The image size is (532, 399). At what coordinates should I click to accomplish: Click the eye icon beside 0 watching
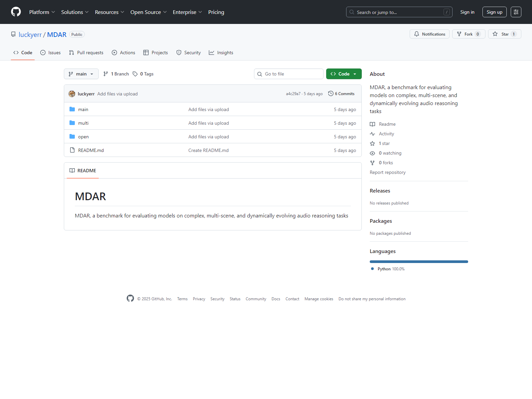(x=372, y=153)
